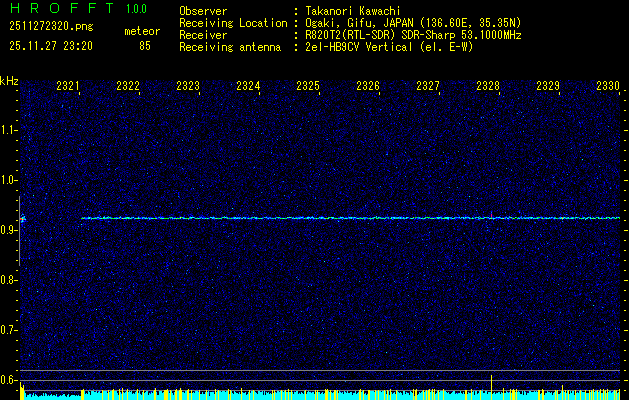
Task: Click the 2327 time label
Action: (x=428, y=85)
